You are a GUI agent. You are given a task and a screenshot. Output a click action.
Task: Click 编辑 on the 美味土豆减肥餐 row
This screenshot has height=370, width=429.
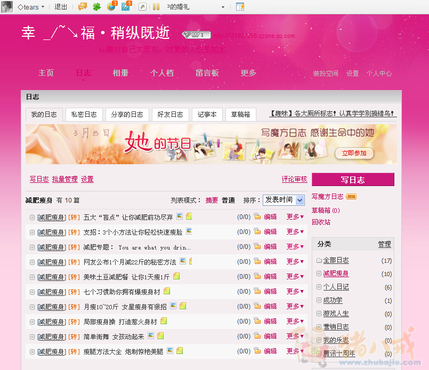(x=270, y=276)
